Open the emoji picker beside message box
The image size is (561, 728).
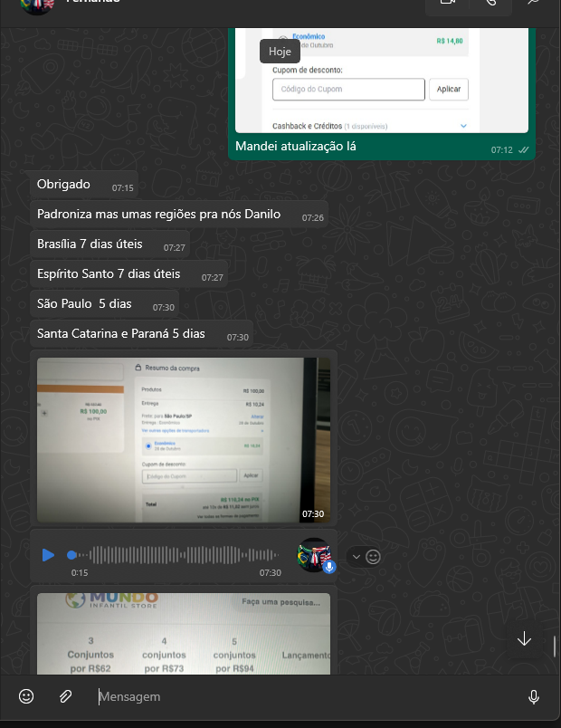[x=26, y=696]
